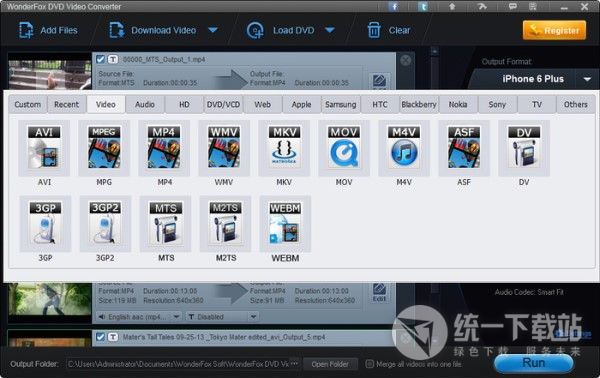
Task: Click the upgrade arrow icon in title bar
Action: click(452, 7)
